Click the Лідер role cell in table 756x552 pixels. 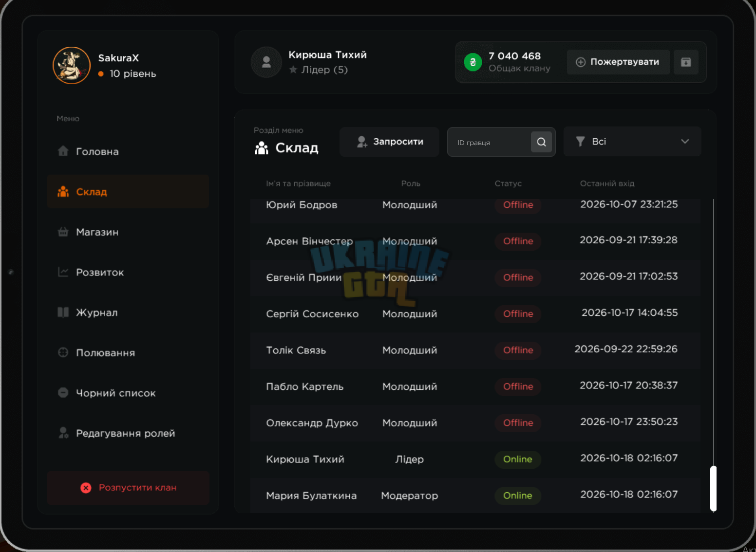(x=410, y=460)
